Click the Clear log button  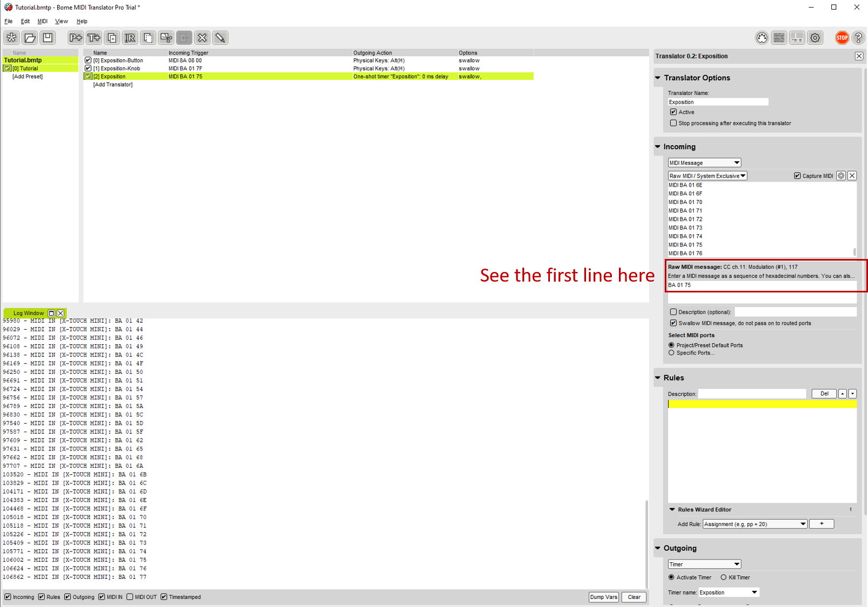[634, 597]
